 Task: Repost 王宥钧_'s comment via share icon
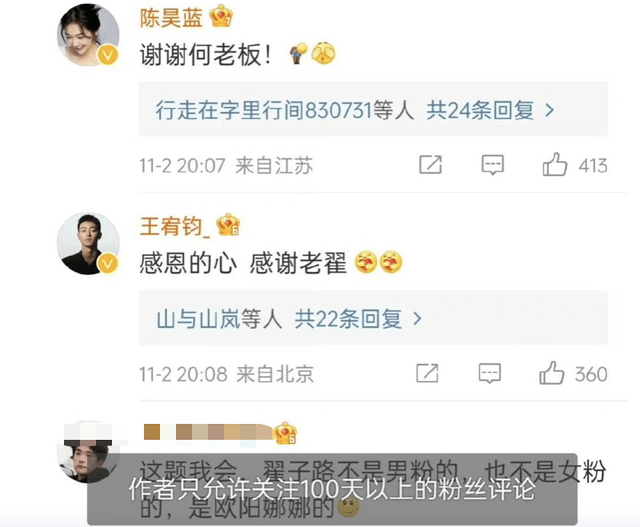427,373
